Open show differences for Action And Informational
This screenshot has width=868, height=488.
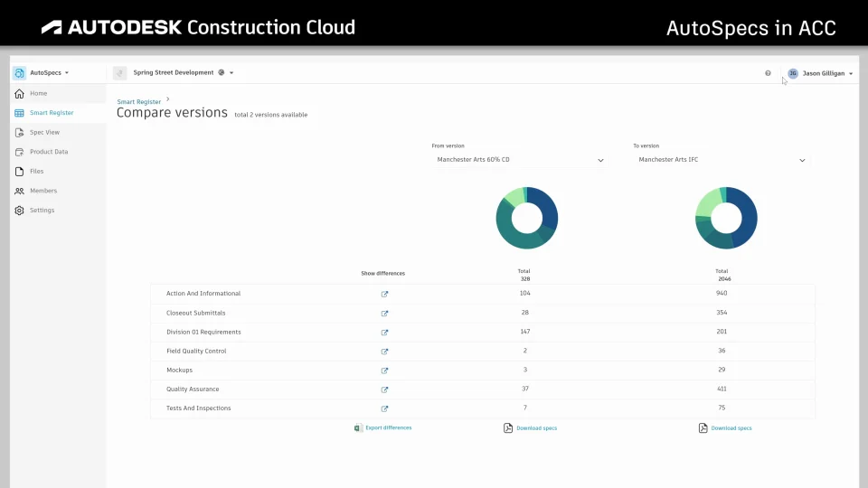[x=384, y=294]
